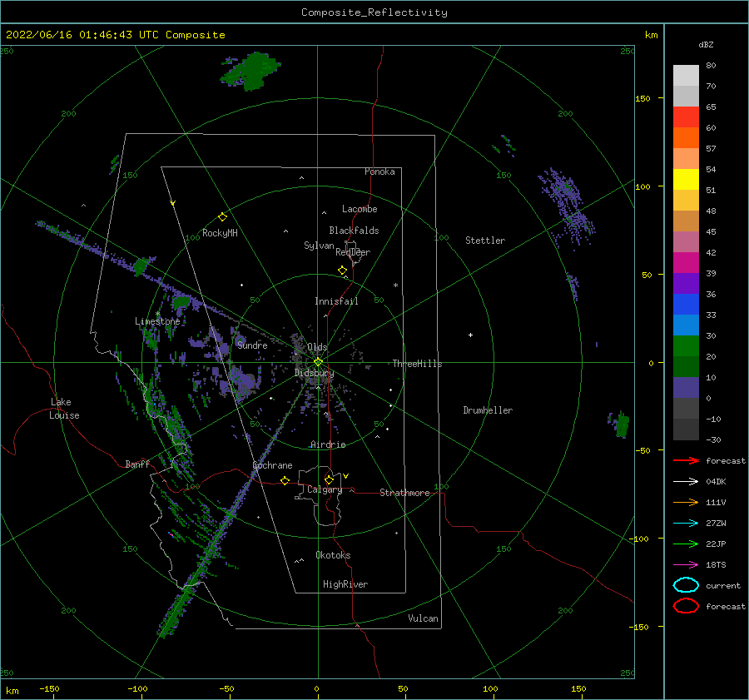The height and width of the screenshot is (700, 749).
Task: Click the Ponoka town label
Action: 379,171
